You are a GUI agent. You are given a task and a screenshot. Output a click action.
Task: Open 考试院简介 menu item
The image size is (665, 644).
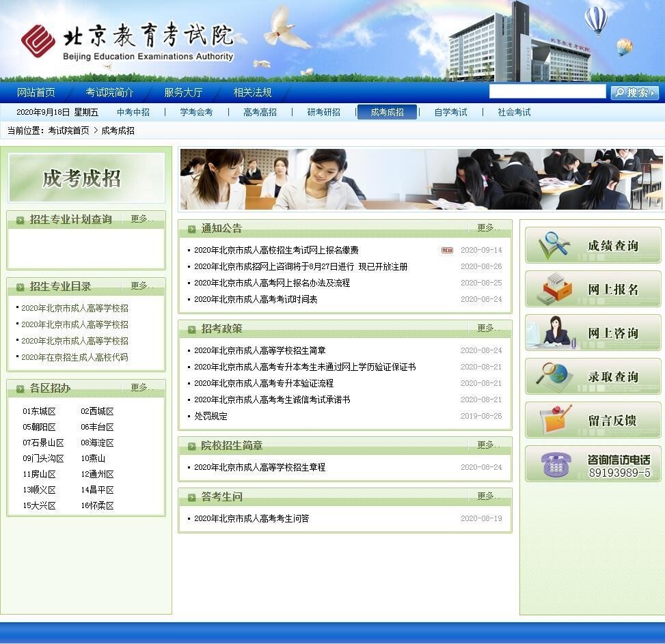(x=109, y=92)
